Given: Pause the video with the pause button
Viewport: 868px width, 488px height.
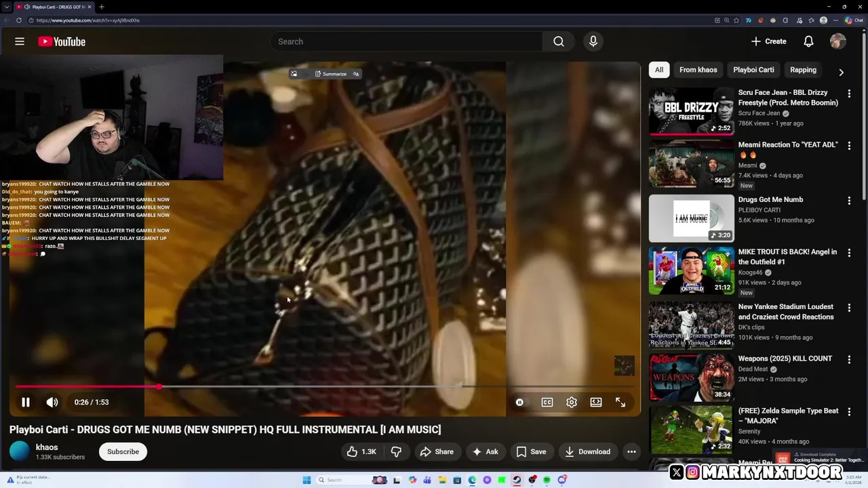Looking at the screenshot, I should click(x=25, y=402).
